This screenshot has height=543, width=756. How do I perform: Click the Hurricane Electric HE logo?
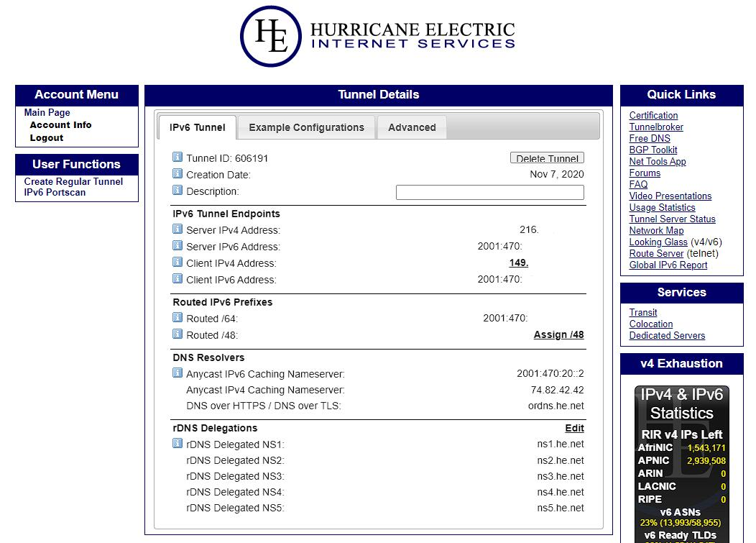pos(271,36)
